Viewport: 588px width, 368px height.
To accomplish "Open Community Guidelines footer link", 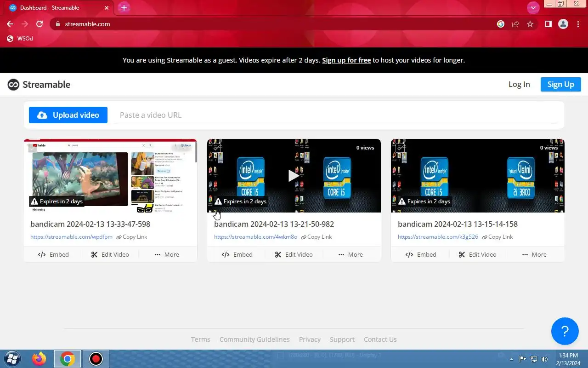I will click(x=254, y=339).
